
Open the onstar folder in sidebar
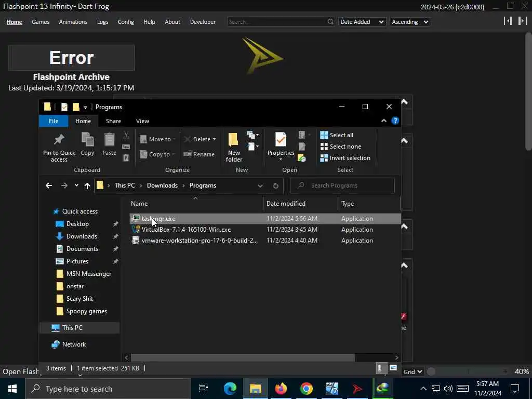point(75,286)
